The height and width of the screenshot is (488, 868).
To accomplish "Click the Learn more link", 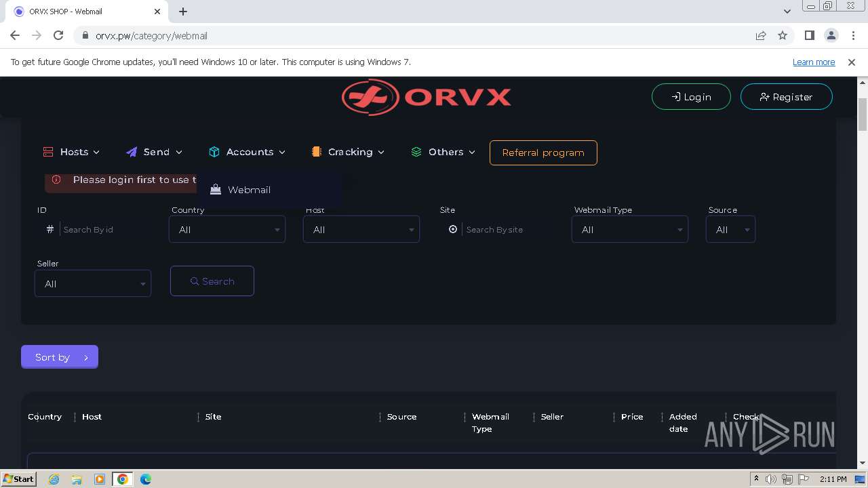I will [814, 62].
